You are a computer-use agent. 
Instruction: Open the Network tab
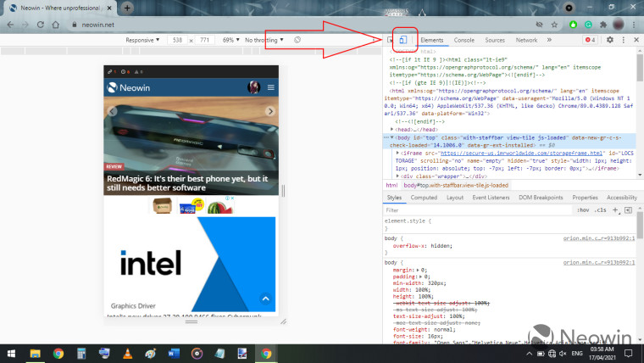click(x=526, y=41)
